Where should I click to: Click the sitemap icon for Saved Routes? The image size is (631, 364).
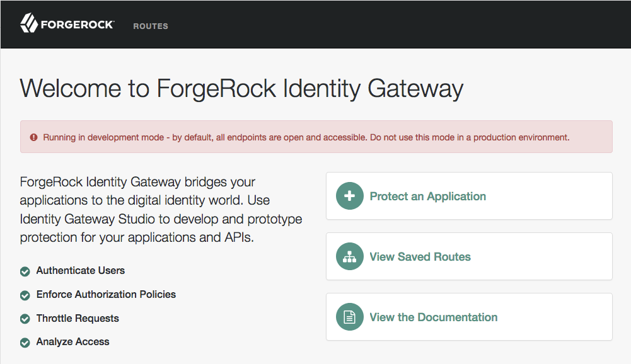[x=350, y=256]
